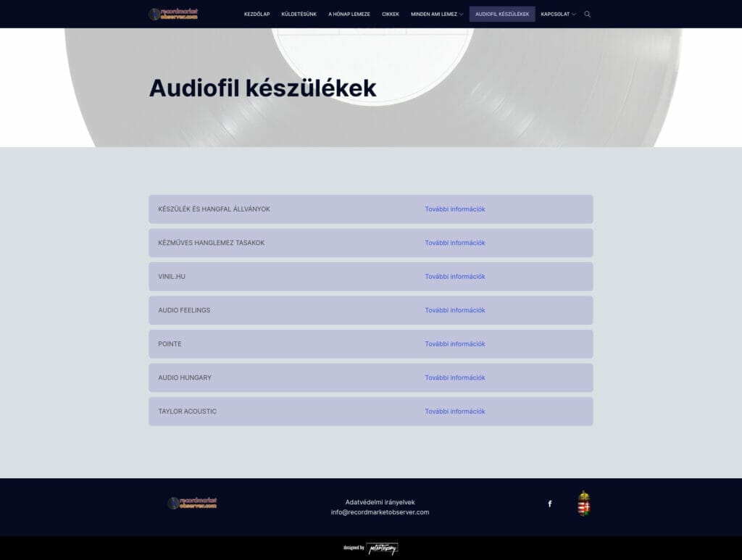Viewport: 742px width, 560px height.
Task: Expand the Minden ami lemez dropdown
Action: [435, 14]
